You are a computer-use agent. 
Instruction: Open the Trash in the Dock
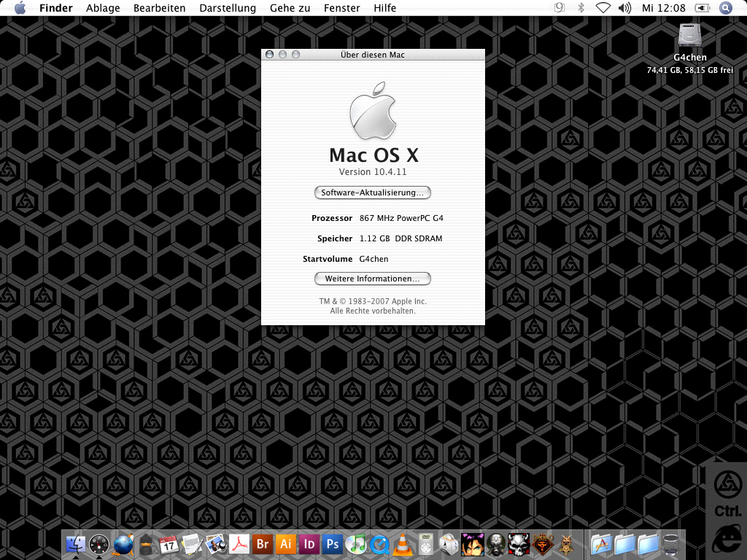(x=671, y=544)
